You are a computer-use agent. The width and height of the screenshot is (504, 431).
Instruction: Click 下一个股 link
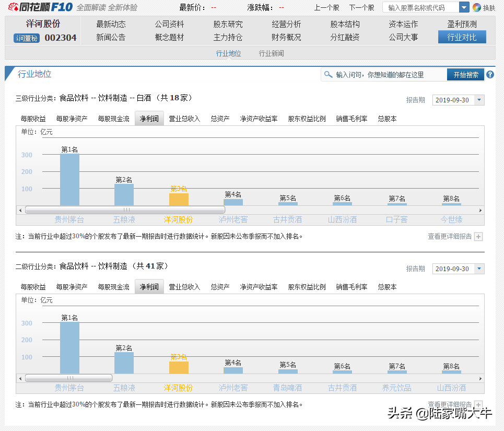coord(361,7)
